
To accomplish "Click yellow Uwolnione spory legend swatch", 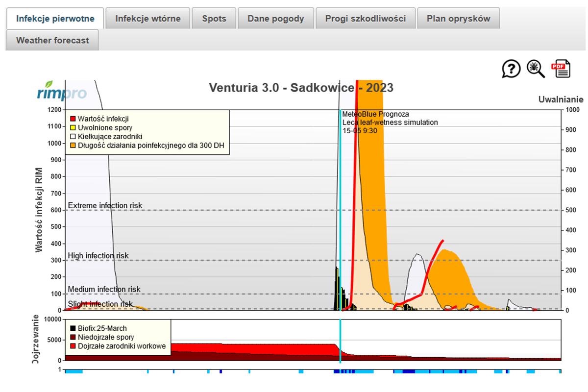I will 73,127.
